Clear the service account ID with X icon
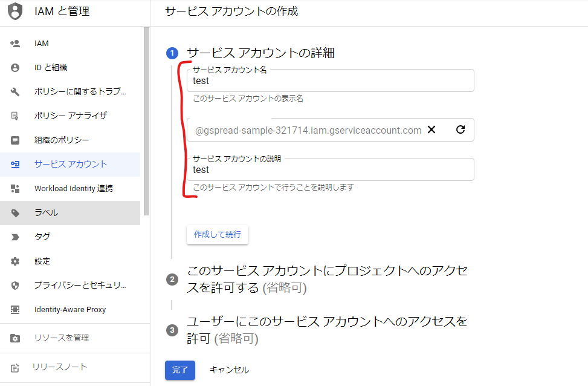 [x=431, y=129]
